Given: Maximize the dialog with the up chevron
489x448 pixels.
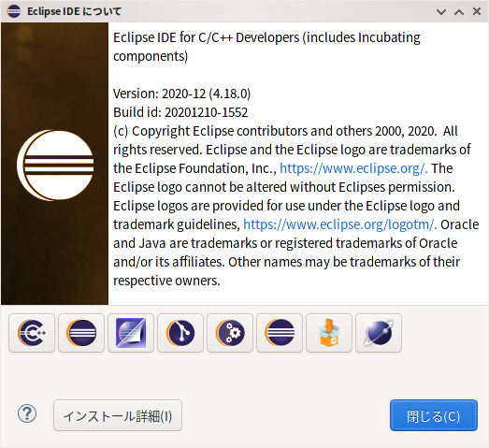Looking at the screenshot, I should tap(459, 12).
